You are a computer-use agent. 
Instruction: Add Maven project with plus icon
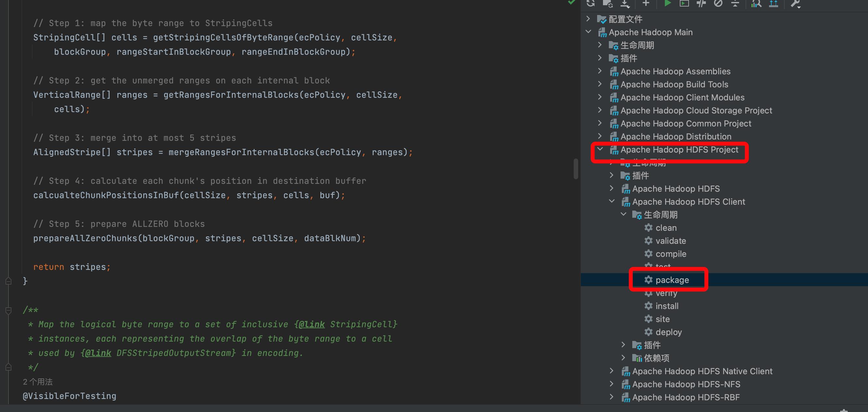pyautogui.click(x=646, y=3)
